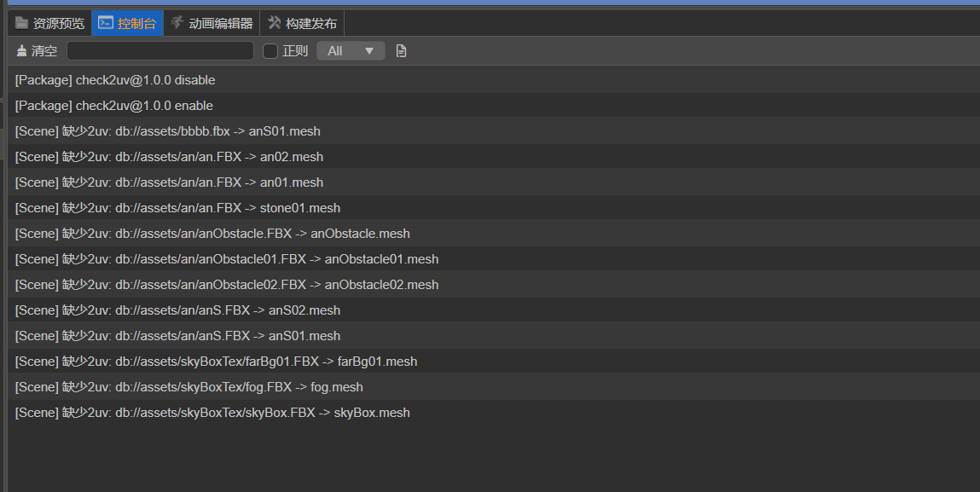This screenshot has width=980, height=492.
Task: Switch to the 动画编辑器 tab
Action: pos(212,23)
